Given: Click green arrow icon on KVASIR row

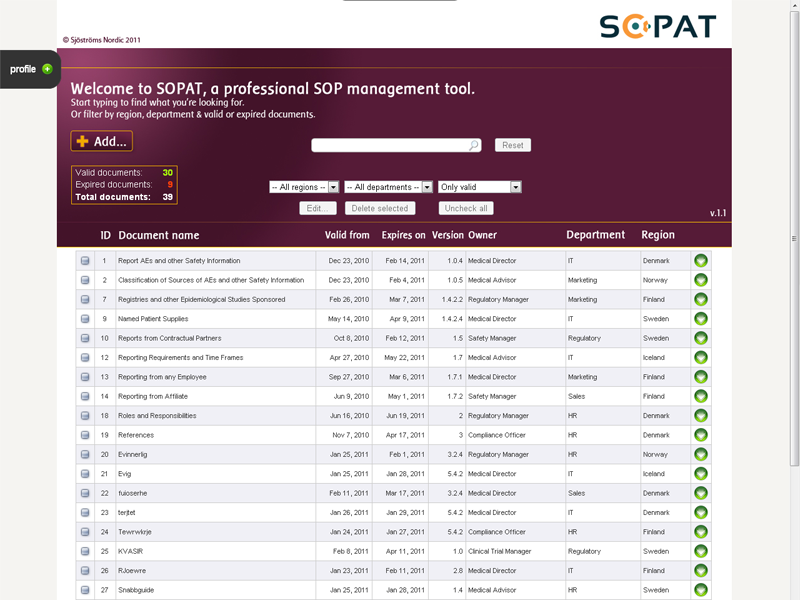Looking at the screenshot, I should pyautogui.click(x=701, y=552).
